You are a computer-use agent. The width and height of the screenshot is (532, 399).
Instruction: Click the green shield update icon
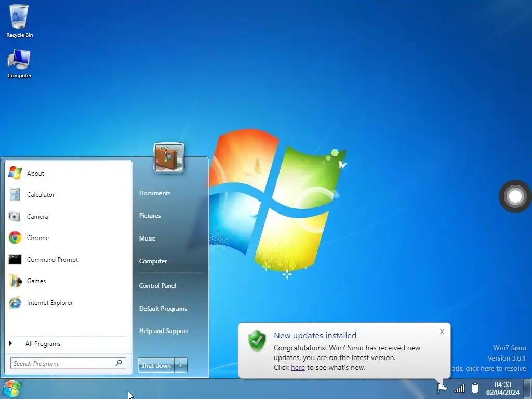pyautogui.click(x=257, y=341)
